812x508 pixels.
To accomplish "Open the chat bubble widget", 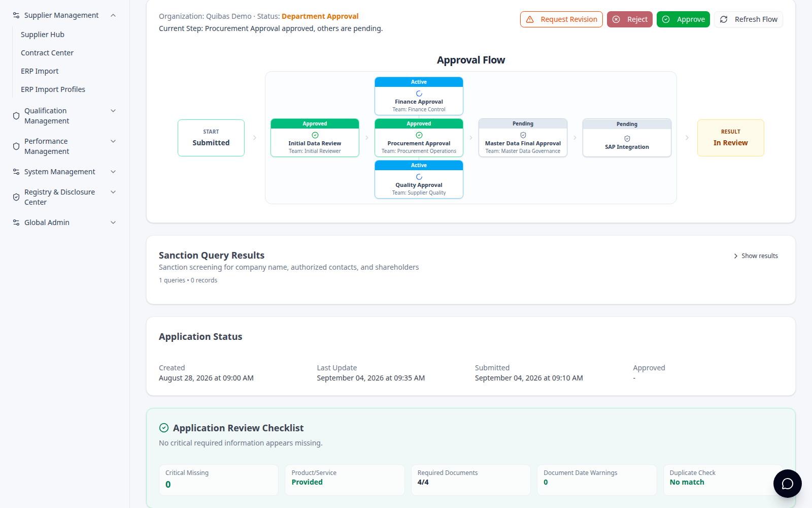I will point(787,484).
